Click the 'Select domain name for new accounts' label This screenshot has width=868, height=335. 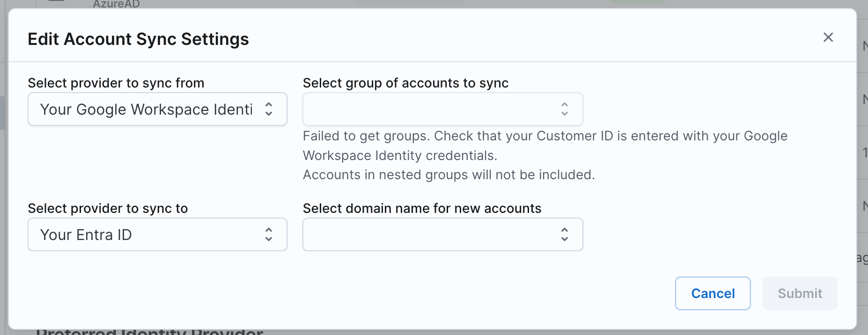[x=422, y=209]
